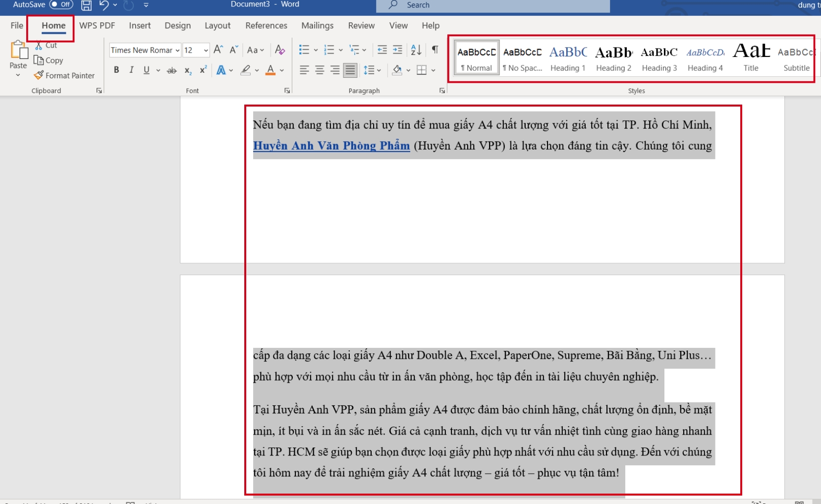Apply the Normal style
This screenshot has width=821, height=504.
coord(477,58)
